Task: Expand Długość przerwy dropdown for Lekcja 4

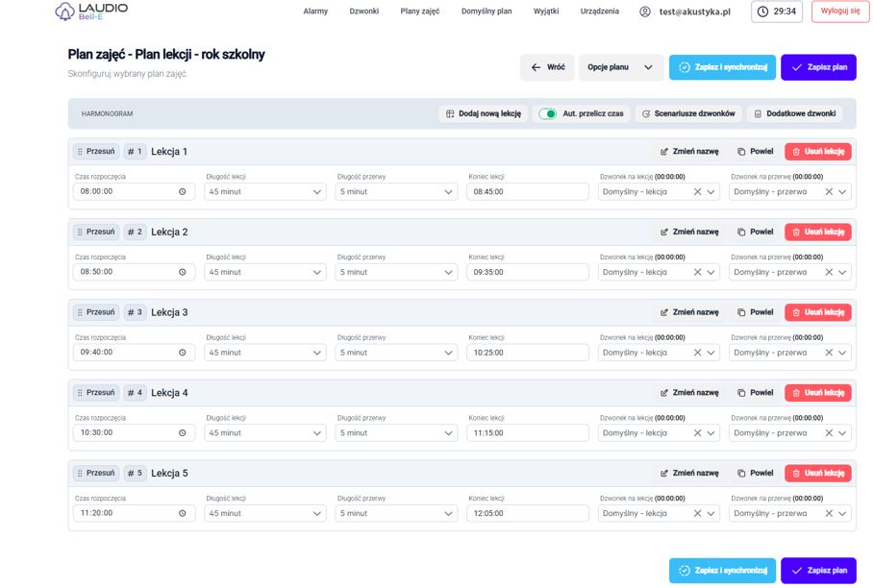Action: tap(449, 433)
